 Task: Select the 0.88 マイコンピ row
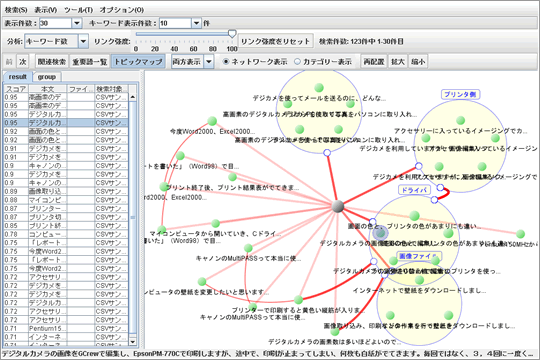(x=66, y=200)
